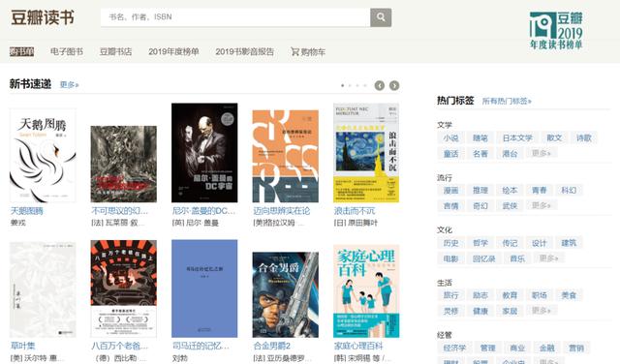Image resolution: width=620 pixels, height=364 pixels.
Task: Select the 旅行 tag
Action: tap(450, 295)
